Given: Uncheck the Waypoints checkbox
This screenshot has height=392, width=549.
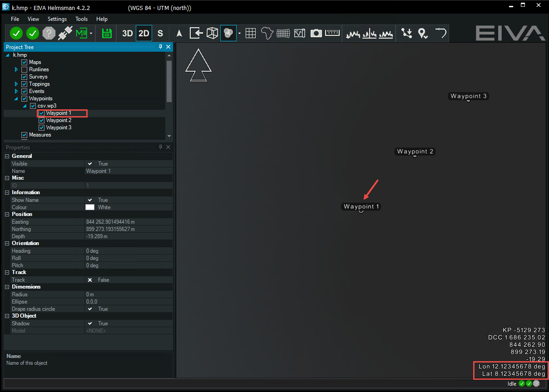Looking at the screenshot, I should coord(25,98).
